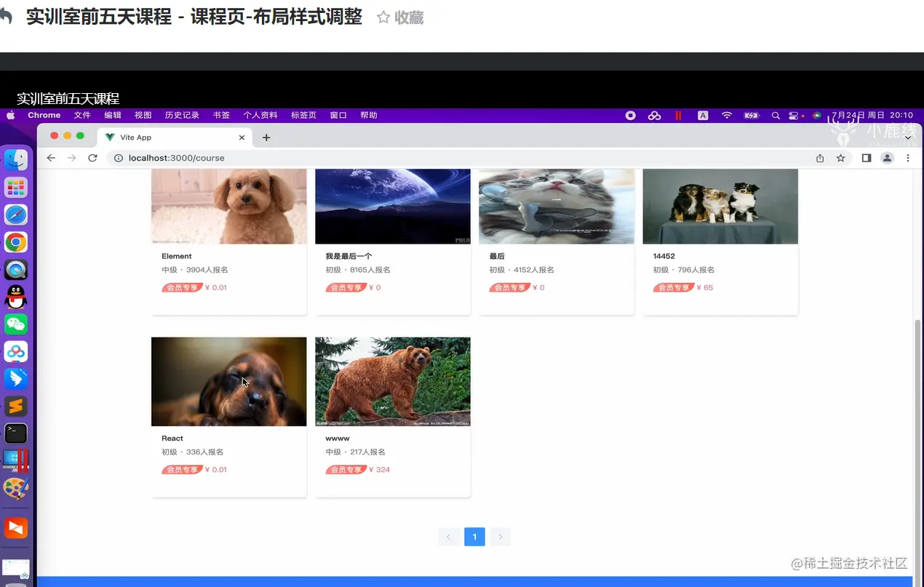Image resolution: width=924 pixels, height=587 pixels.
Task: Open Sublime Text from the Dock
Action: (x=16, y=407)
